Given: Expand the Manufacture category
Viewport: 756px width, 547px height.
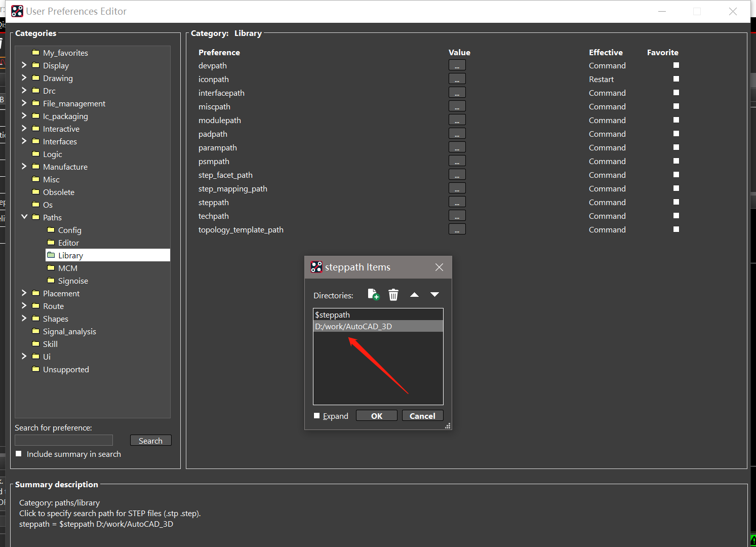Looking at the screenshot, I should 24,166.
